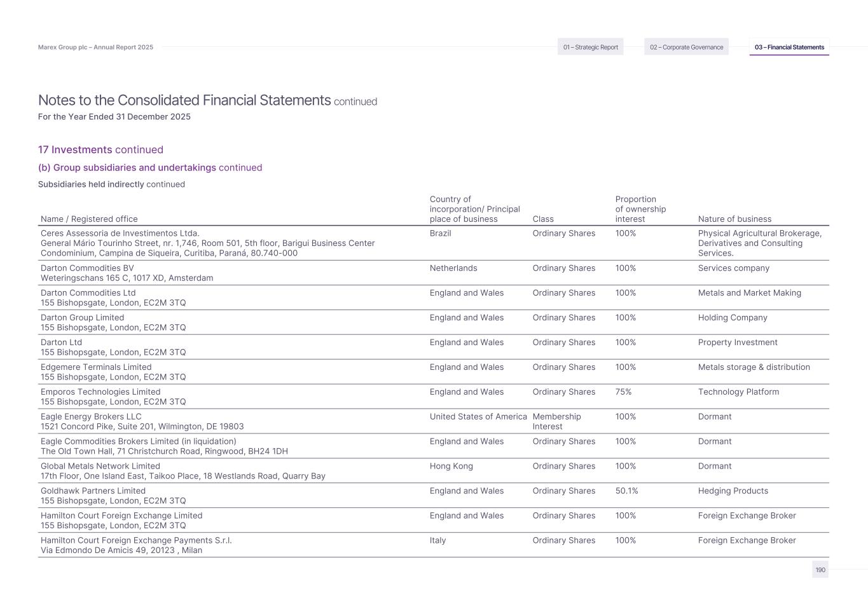Click the Proportion of ownership interest header
Screen dimensions: 868x614
tap(640, 209)
